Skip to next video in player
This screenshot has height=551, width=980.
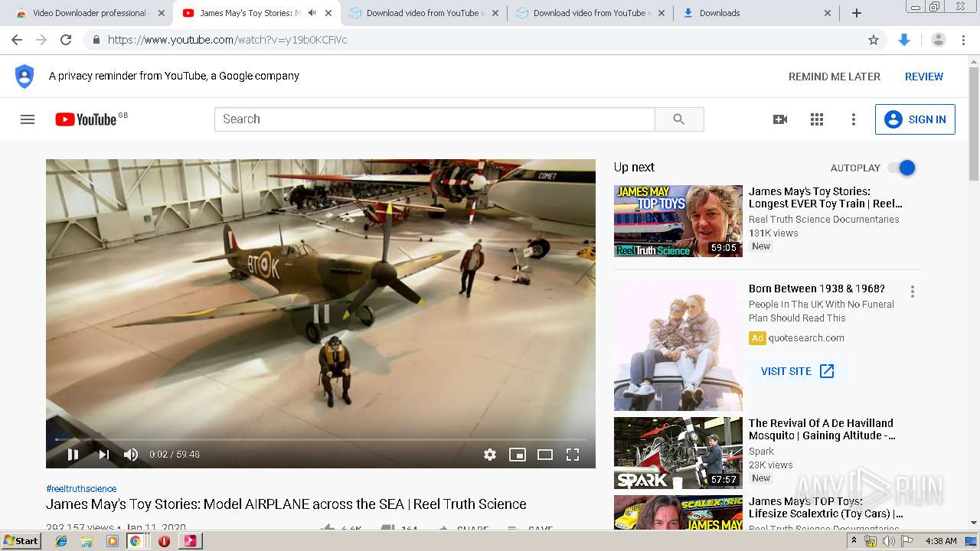103,455
